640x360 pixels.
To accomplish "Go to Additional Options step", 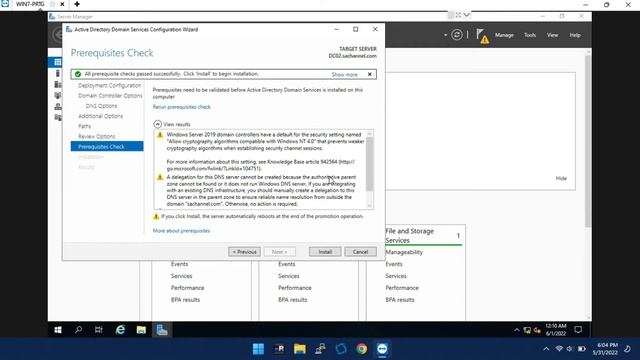I will [x=100, y=116].
